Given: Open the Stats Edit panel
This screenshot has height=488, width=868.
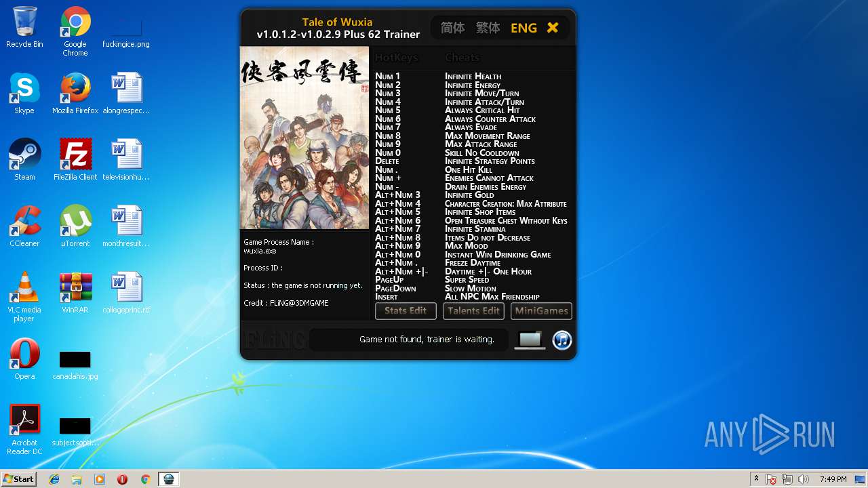Looking at the screenshot, I should tap(406, 311).
